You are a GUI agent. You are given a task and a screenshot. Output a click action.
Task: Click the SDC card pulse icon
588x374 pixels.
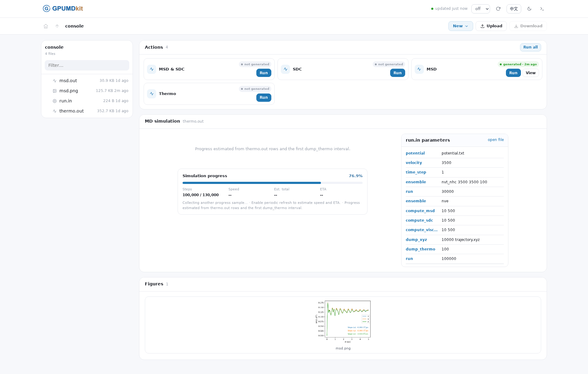coord(285,69)
